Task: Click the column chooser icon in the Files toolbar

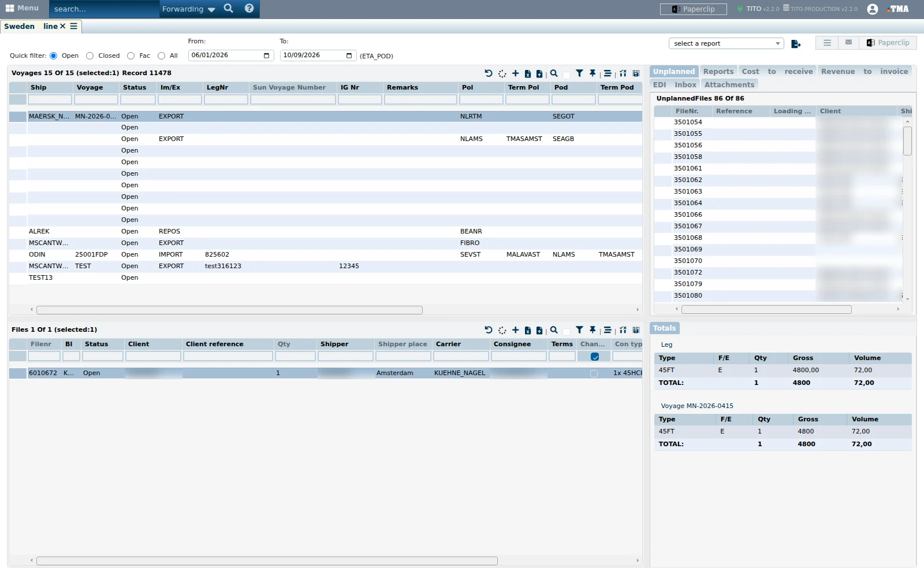Action: coord(623,330)
